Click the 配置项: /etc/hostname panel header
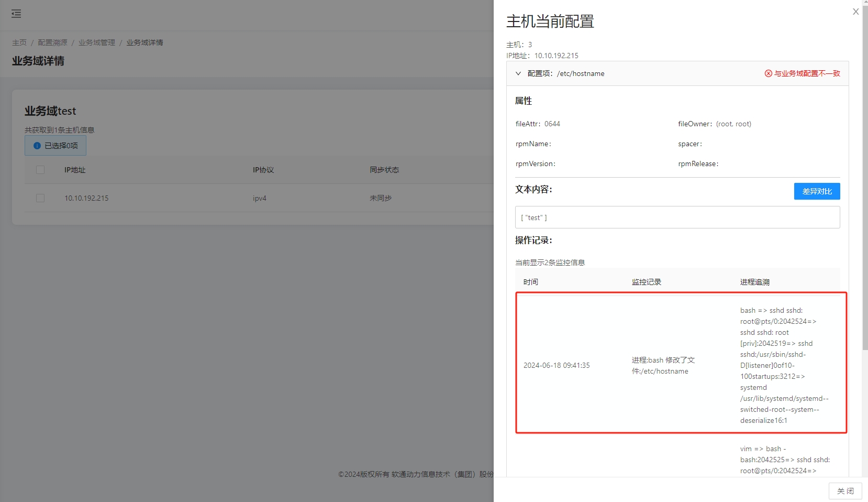This screenshot has width=868, height=502. [x=628, y=73]
